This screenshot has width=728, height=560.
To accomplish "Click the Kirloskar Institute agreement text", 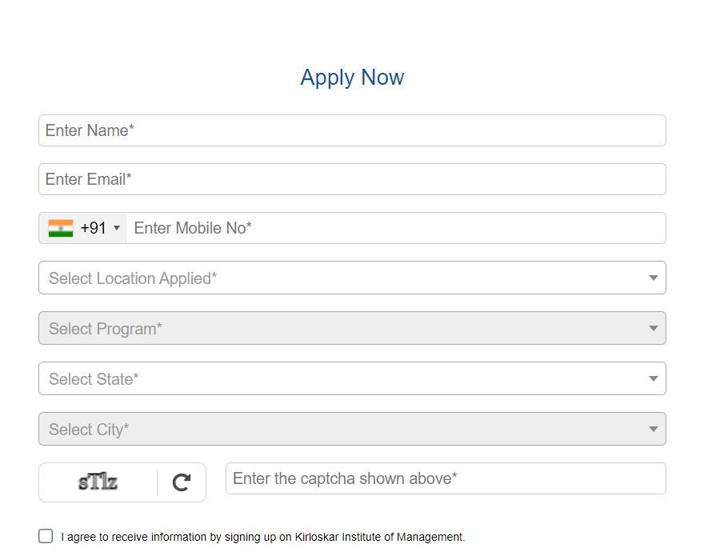I will tap(262, 537).
